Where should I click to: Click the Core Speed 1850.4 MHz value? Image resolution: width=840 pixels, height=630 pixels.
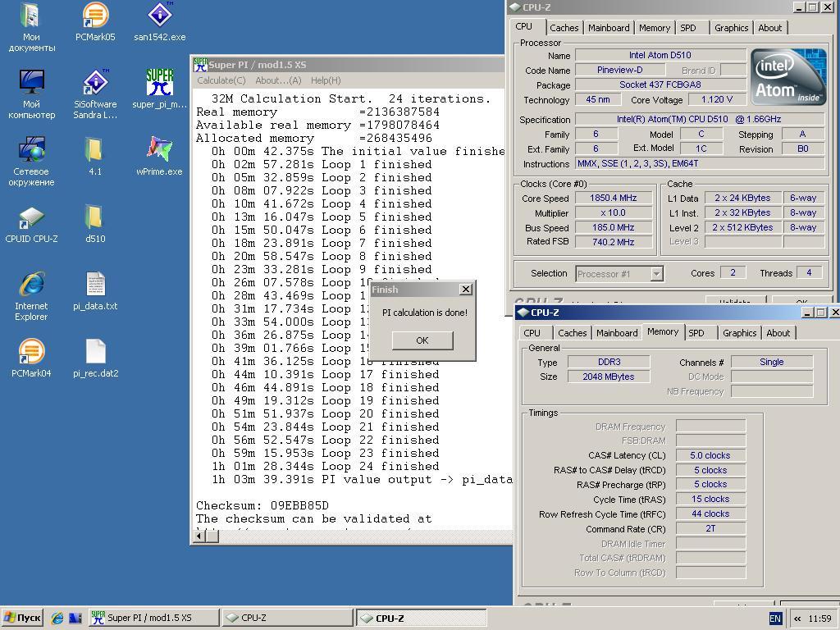(614, 199)
